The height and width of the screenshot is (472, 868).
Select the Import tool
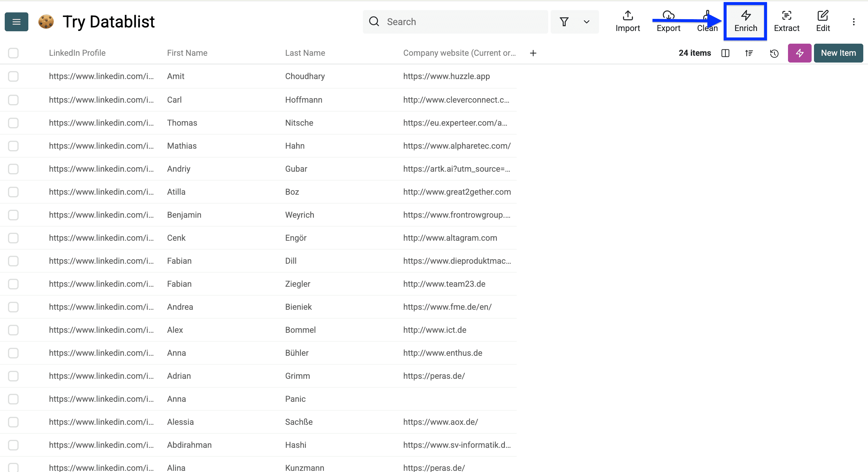click(627, 21)
